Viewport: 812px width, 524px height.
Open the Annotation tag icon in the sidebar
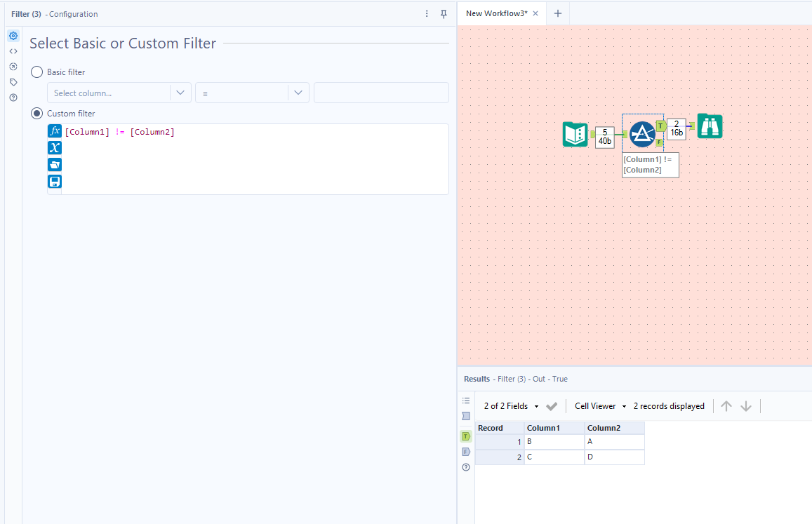[x=13, y=81]
